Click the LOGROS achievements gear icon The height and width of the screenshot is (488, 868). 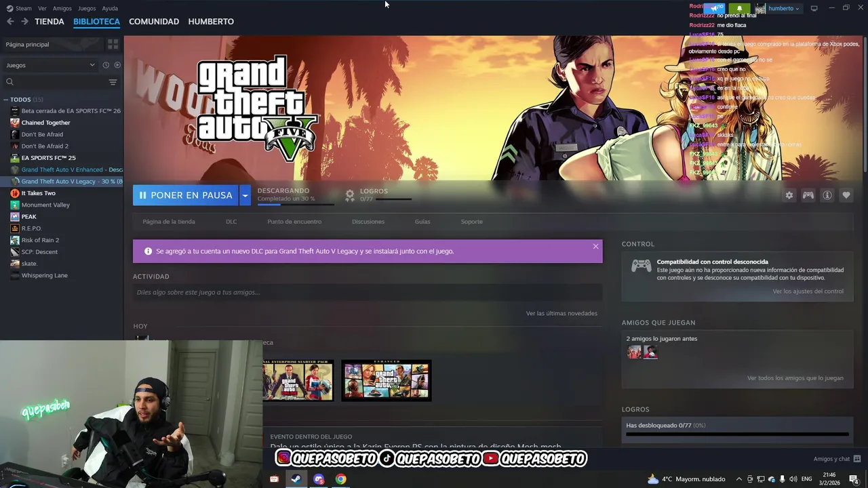[350, 195]
